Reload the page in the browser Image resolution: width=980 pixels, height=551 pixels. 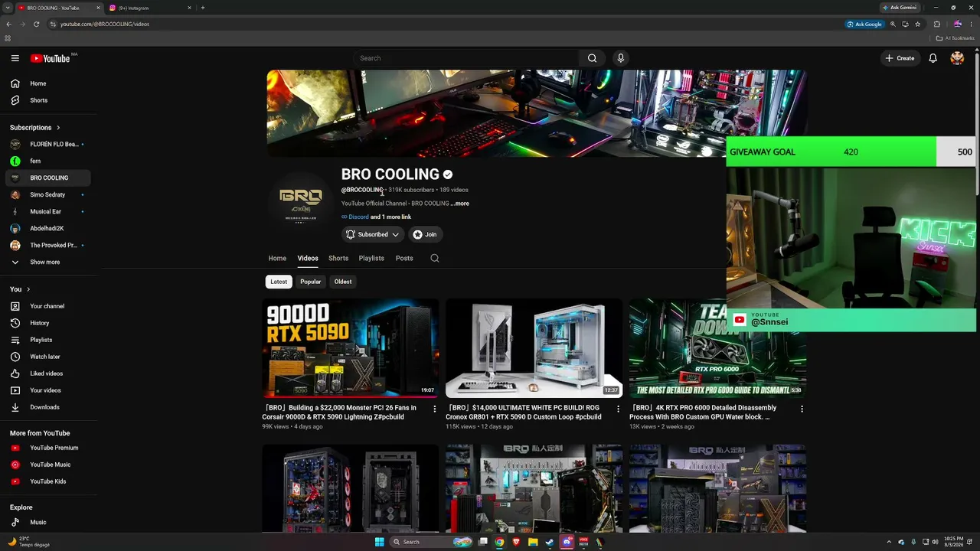pos(36,24)
